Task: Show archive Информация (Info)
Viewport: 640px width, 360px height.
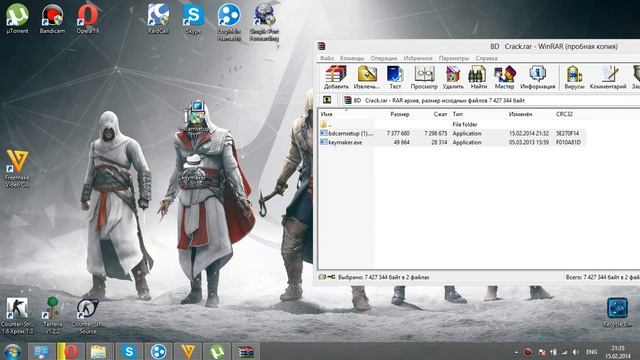Action: pos(538,77)
